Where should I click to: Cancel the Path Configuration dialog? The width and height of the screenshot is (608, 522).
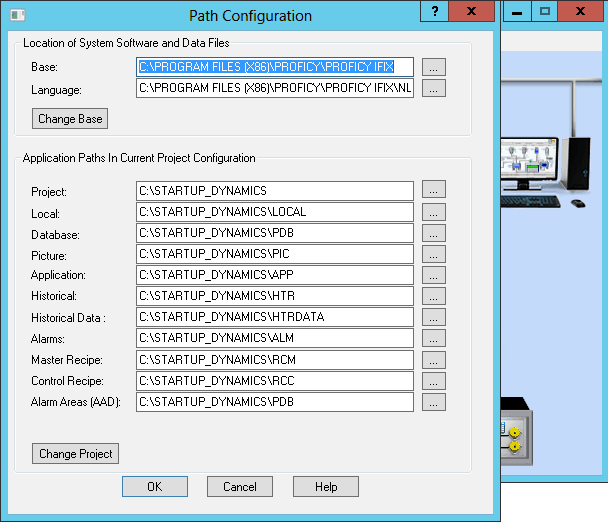pyautogui.click(x=240, y=487)
